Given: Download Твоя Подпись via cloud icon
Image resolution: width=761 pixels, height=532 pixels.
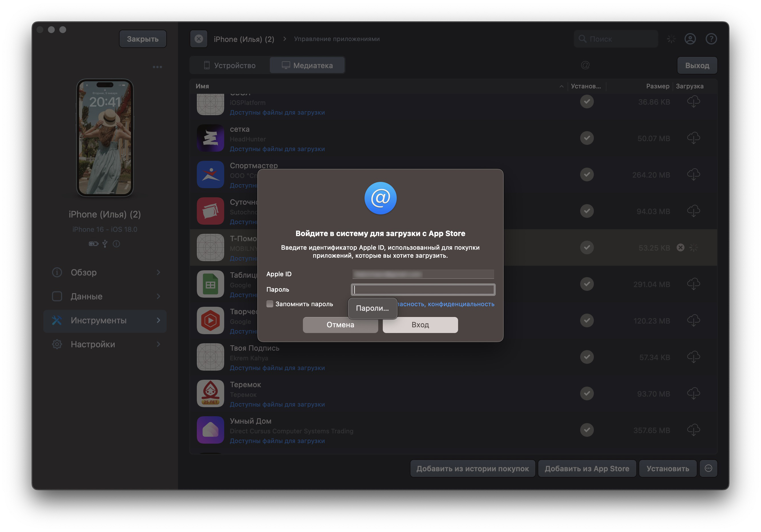Looking at the screenshot, I should coord(693,357).
